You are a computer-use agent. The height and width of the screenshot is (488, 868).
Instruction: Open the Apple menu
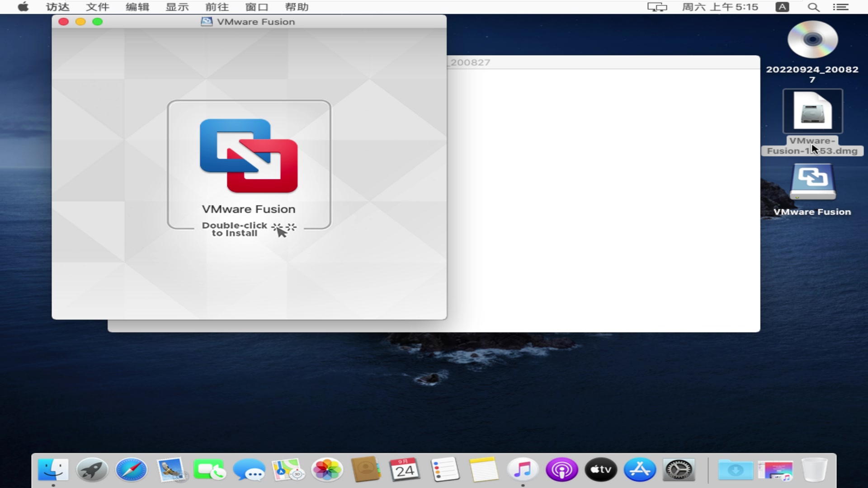[23, 7]
